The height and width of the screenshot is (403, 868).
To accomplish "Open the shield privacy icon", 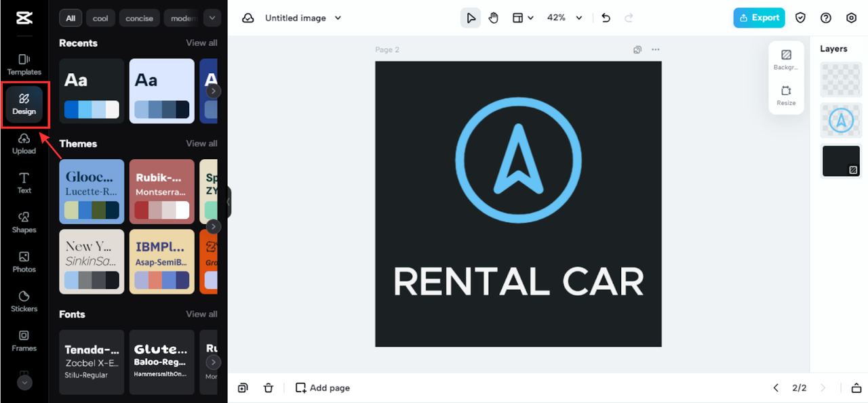I will click(801, 18).
